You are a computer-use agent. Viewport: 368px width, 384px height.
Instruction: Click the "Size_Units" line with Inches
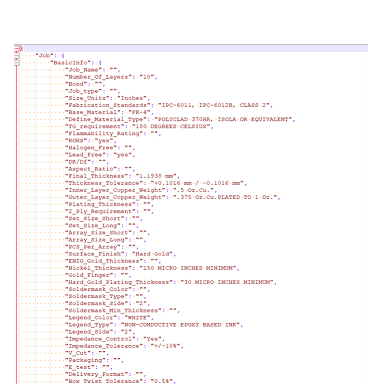107,98
